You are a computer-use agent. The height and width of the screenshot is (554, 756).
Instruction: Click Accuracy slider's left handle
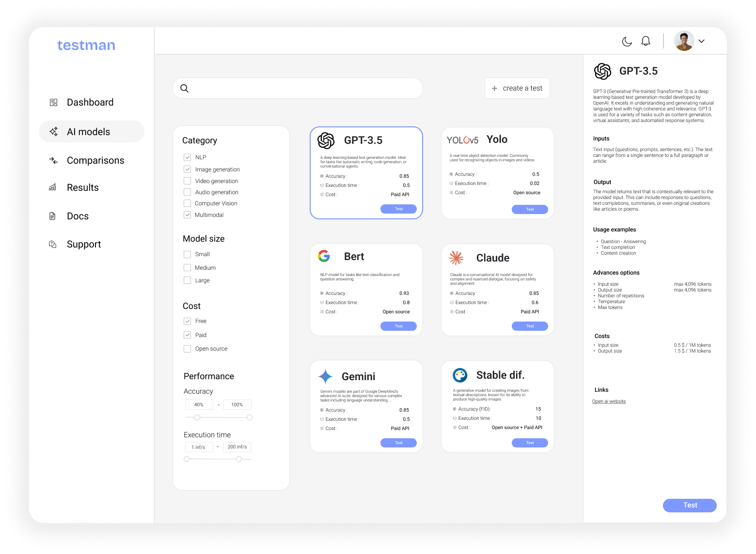click(197, 417)
